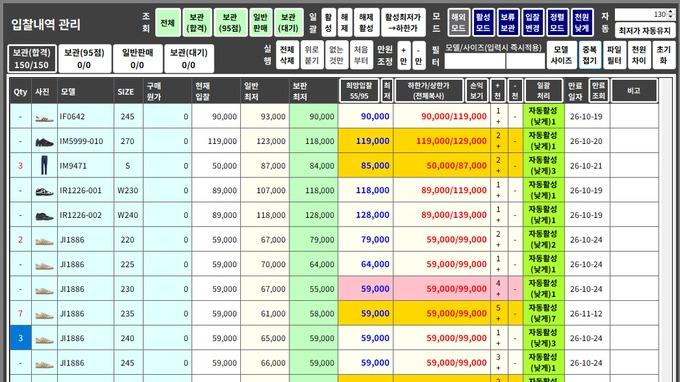The width and height of the screenshot is (680, 382).
Task: Click the 모델사이즈 filter button
Action: pos(562,56)
